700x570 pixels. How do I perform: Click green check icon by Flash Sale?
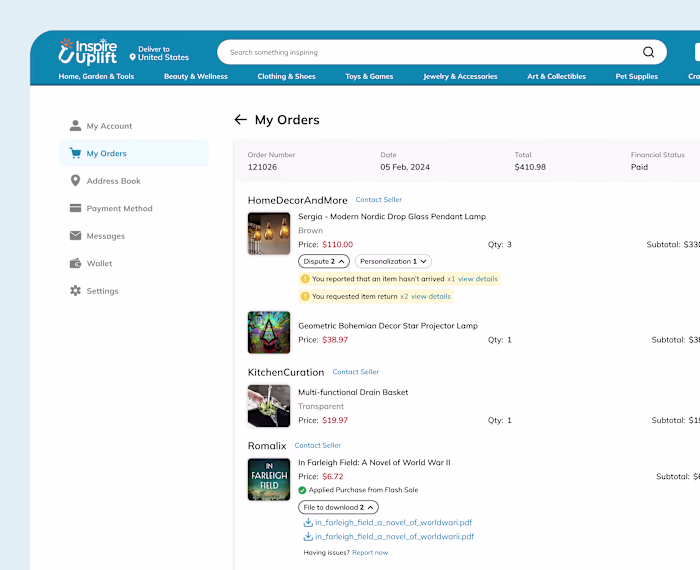[x=302, y=490]
